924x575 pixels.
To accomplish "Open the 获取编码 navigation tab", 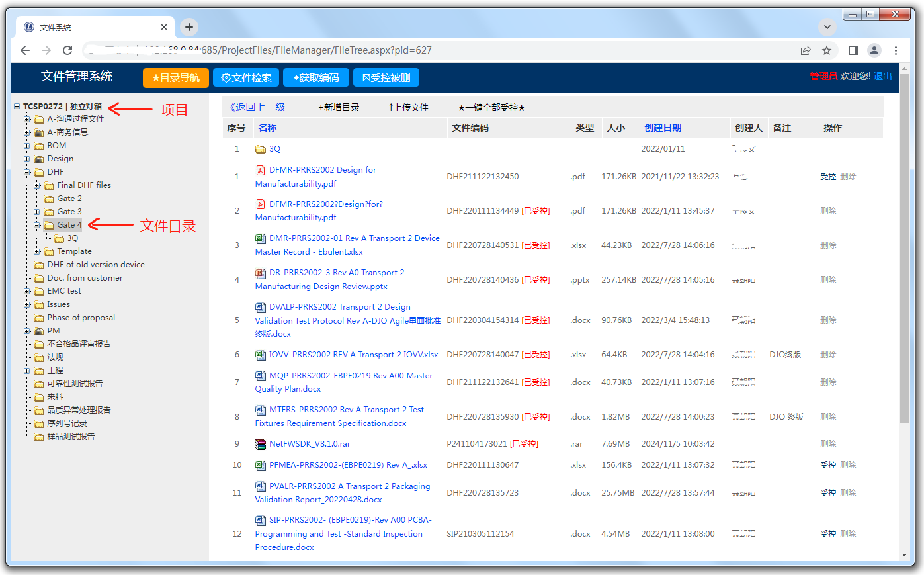I will pyautogui.click(x=316, y=78).
